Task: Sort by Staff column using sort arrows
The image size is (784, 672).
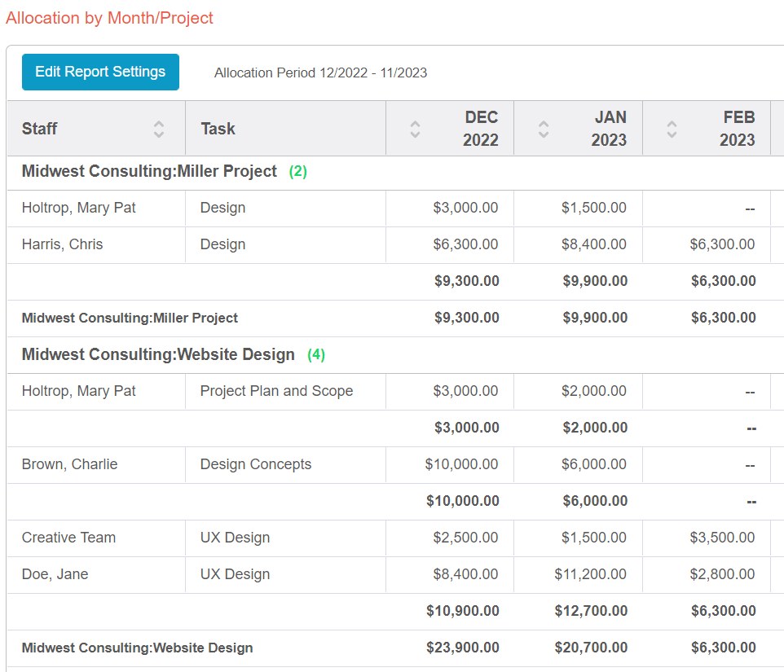Action: (159, 129)
